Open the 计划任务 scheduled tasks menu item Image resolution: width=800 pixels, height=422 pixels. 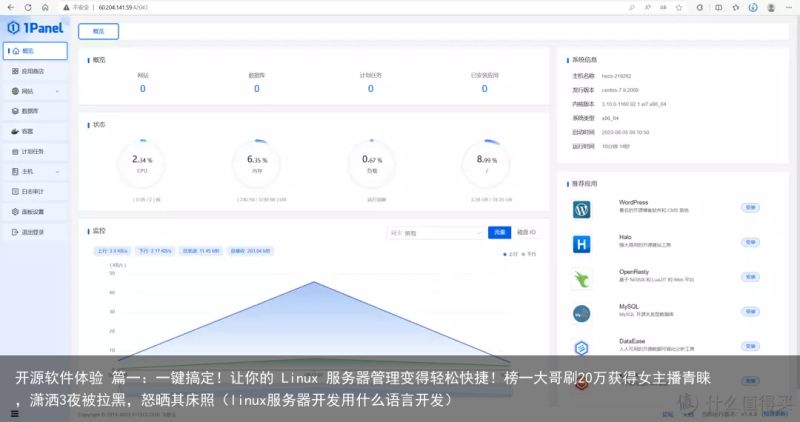[35, 152]
